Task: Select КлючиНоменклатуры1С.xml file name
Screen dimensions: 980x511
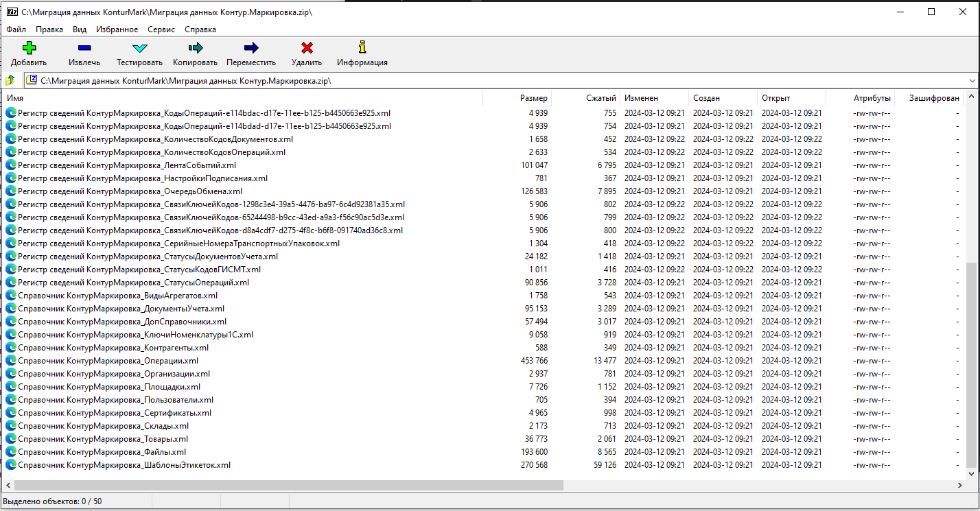Action: coord(135,335)
